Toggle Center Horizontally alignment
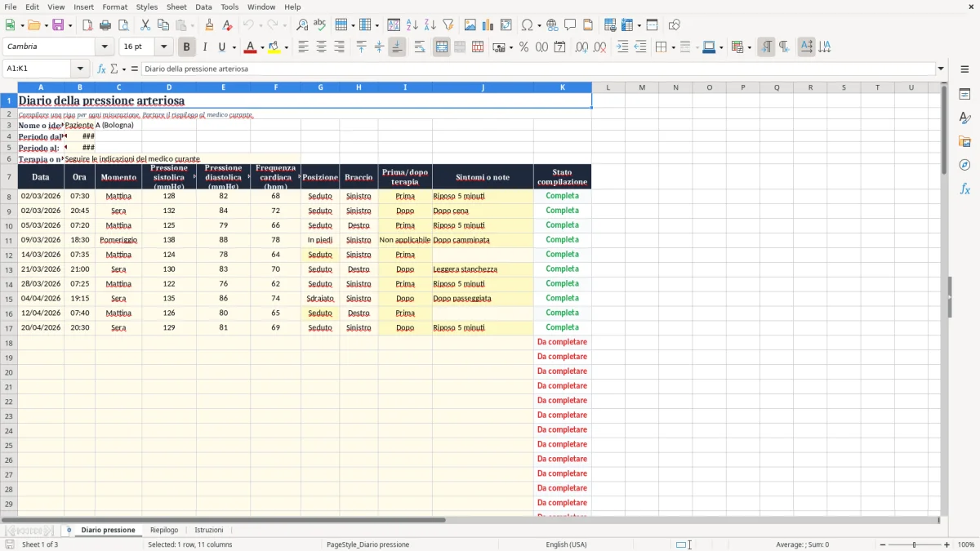This screenshot has height=551, width=980. 321,47
